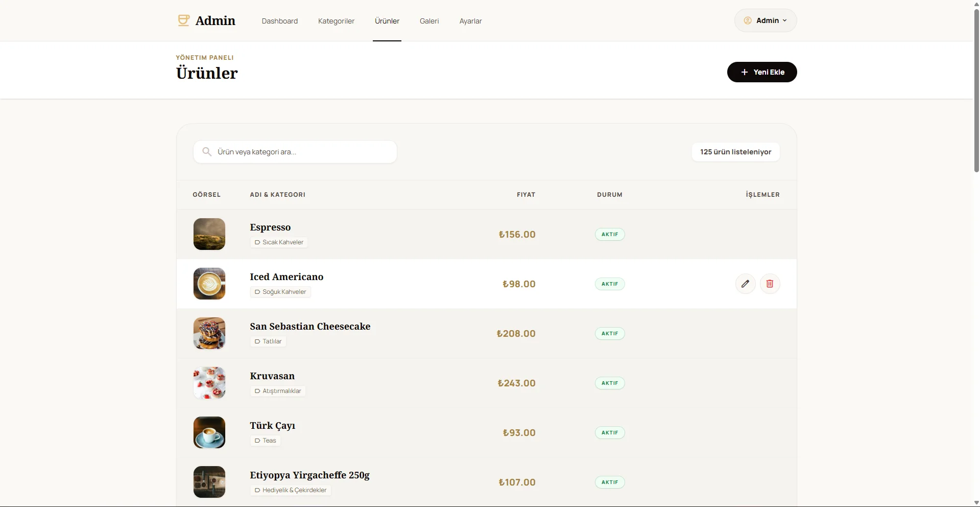The height and width of the screenshot is (507, 980).
Task: Click the AKTIF badge for Kruvasan
Action: pyautogui.click(x=610, y=383)
